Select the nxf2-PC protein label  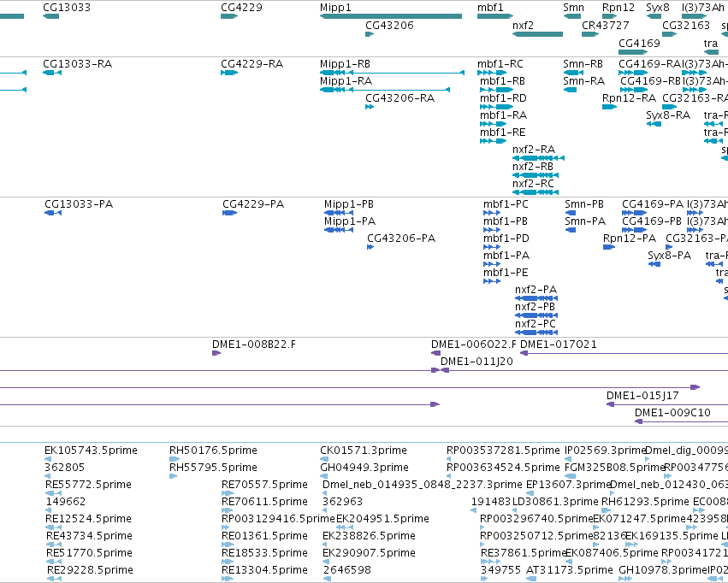(536, 324)
